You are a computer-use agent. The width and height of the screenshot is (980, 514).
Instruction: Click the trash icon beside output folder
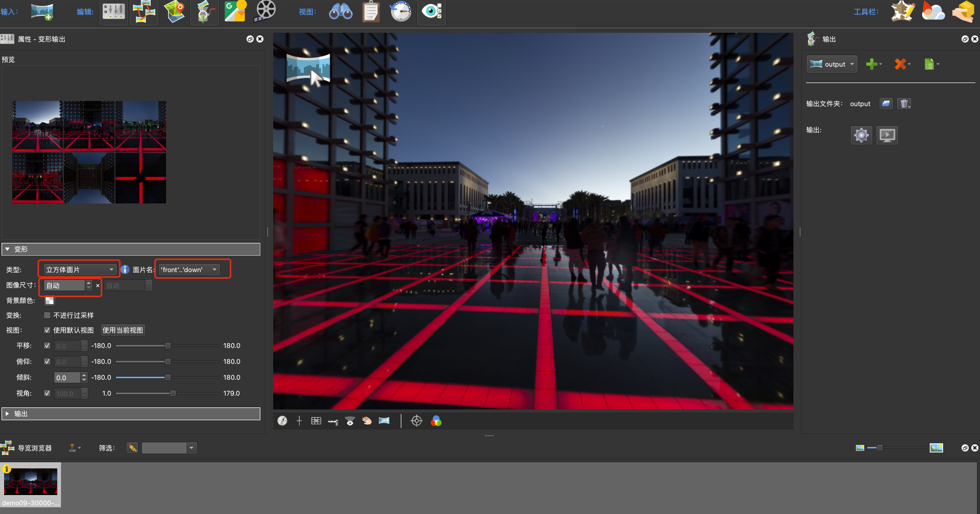[904, 104]
